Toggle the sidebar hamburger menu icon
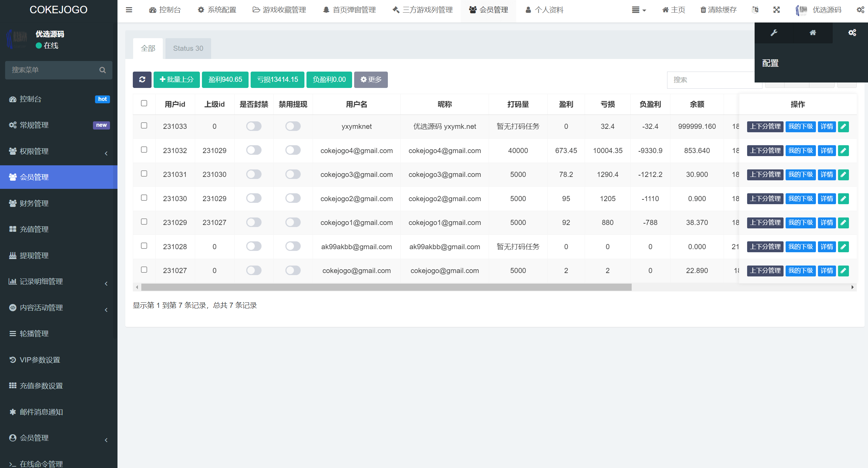 (129, 10)
